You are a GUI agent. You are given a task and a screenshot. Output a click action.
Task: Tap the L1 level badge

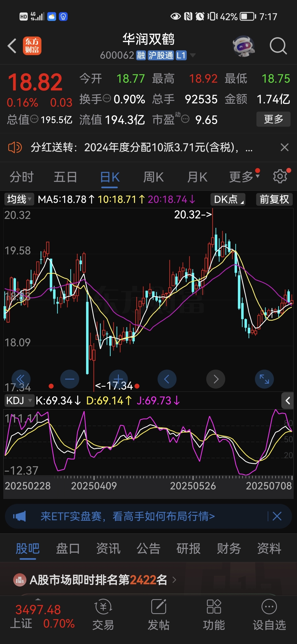coord(181,55)
